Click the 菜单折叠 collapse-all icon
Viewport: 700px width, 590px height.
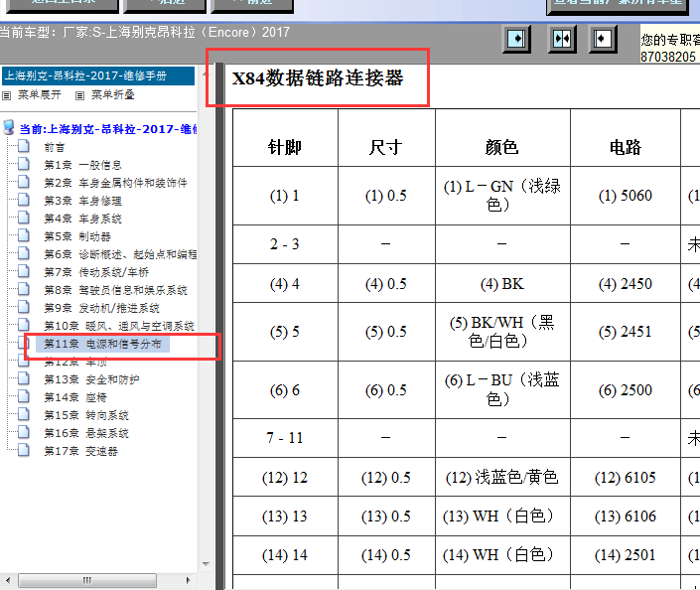click(79, 95)
